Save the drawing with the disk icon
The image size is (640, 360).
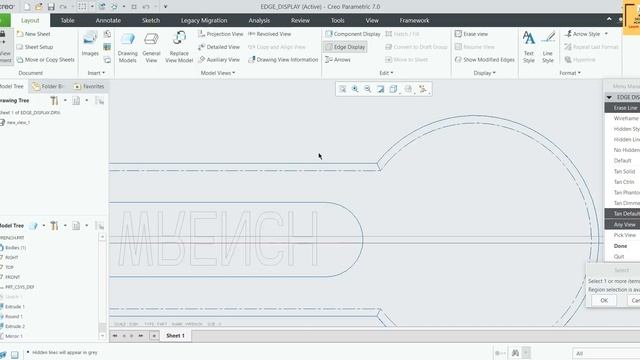pos(51,7)
